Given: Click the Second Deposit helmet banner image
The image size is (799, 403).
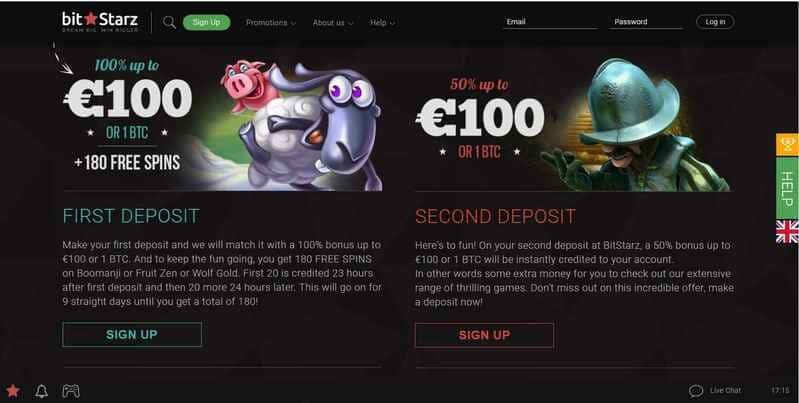Looking at the screenshot, I should pos(573,124).
